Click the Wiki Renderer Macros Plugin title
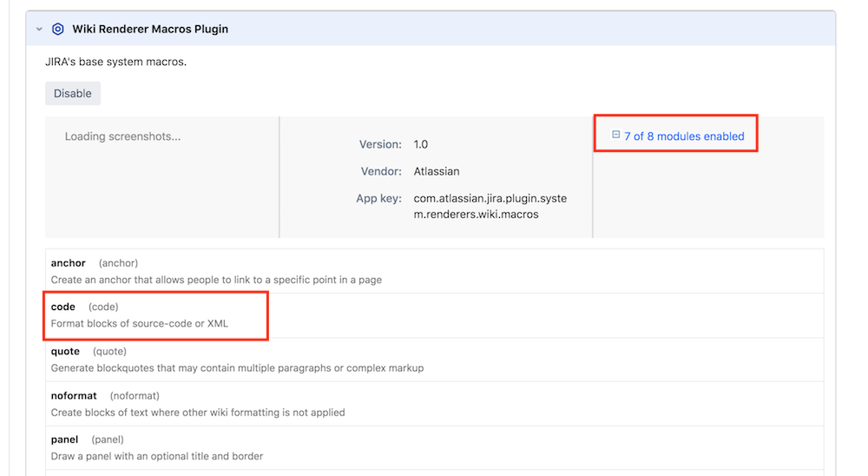The width and height of the screenshot is (868, 476). [x=150, y=29]
